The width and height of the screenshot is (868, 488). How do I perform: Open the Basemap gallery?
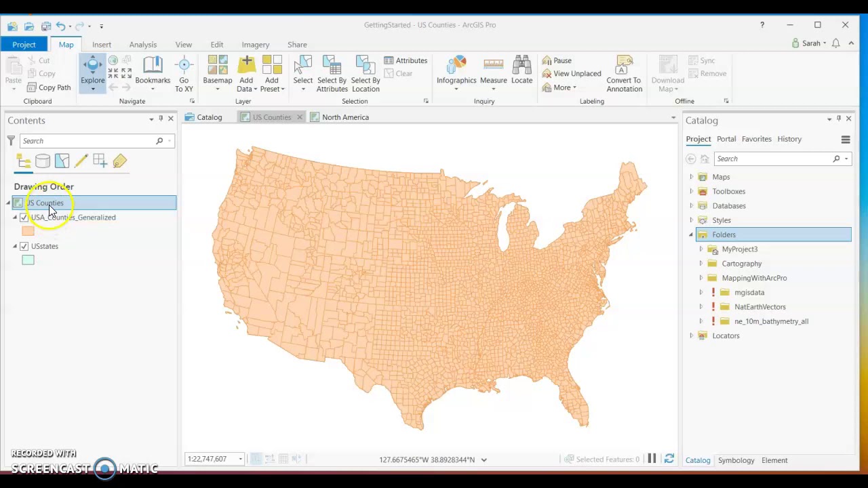(218, 73)
